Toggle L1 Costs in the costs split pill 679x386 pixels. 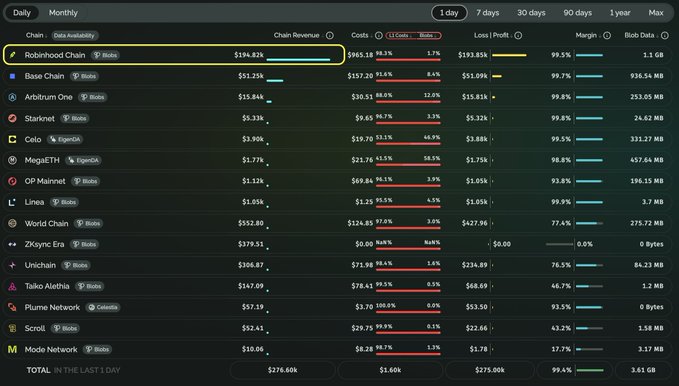(400, 36)
